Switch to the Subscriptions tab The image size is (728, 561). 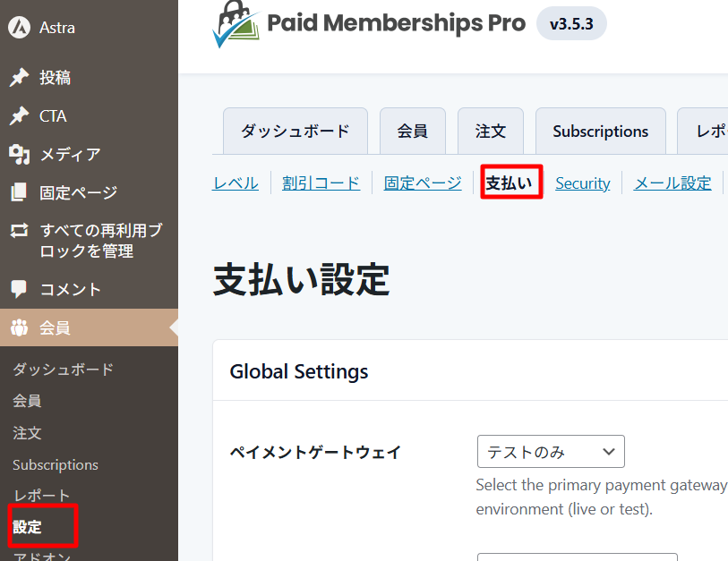600,131
